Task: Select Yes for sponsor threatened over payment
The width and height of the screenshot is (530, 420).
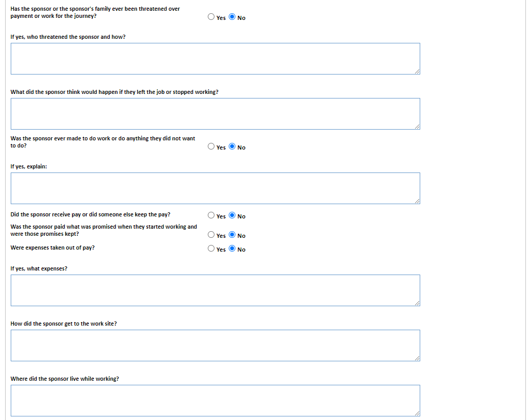Action: pyautogui.click(x=211, y=17)
